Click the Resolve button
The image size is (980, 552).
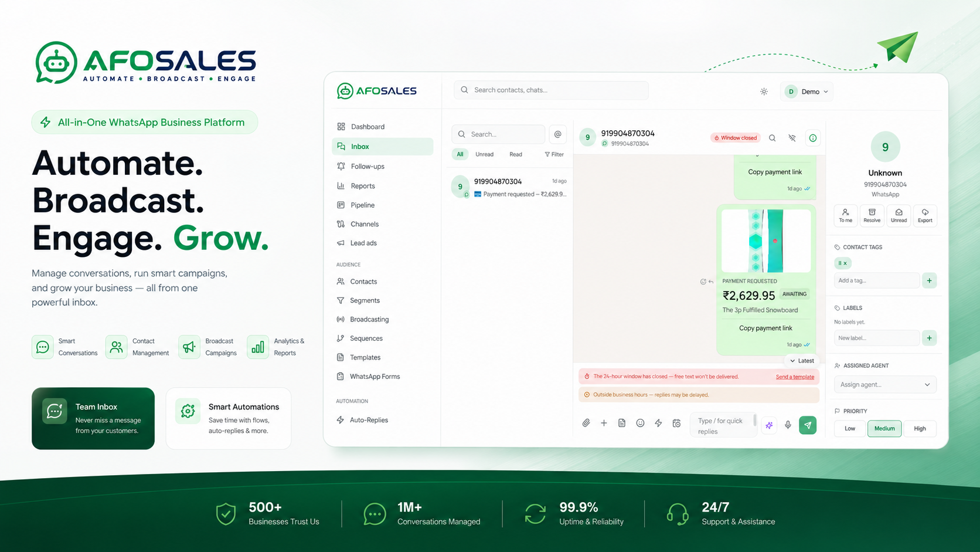coord(872,215)
